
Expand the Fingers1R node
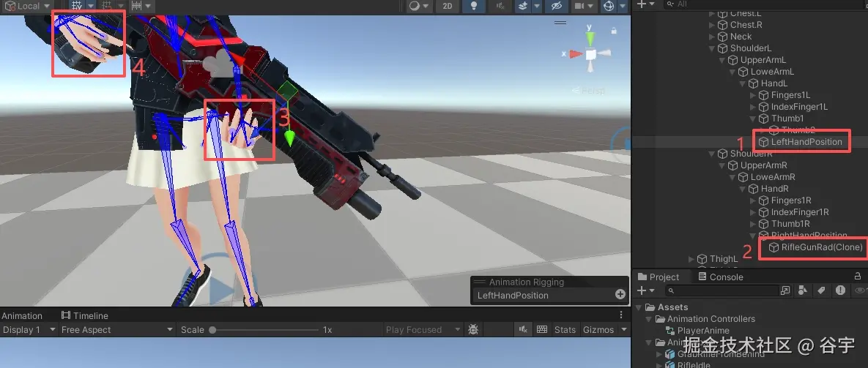(x=753, y=200)
